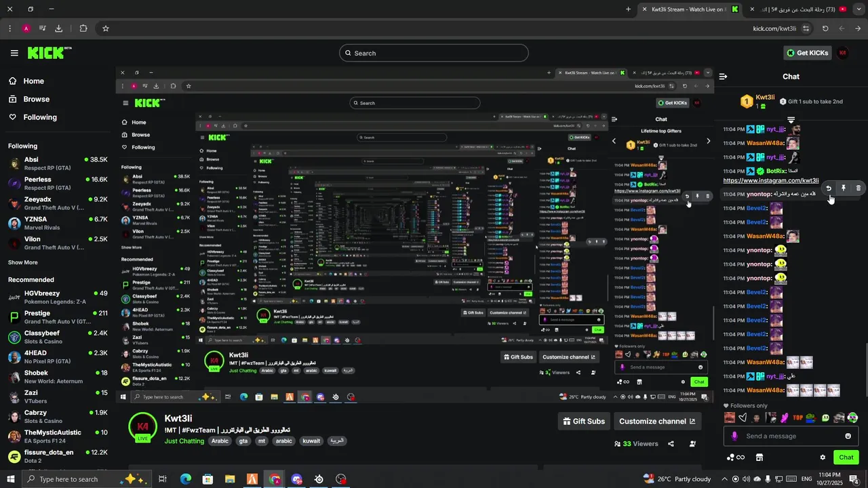
Task: Open the browser downloads icon
Action: click(59, 28)
